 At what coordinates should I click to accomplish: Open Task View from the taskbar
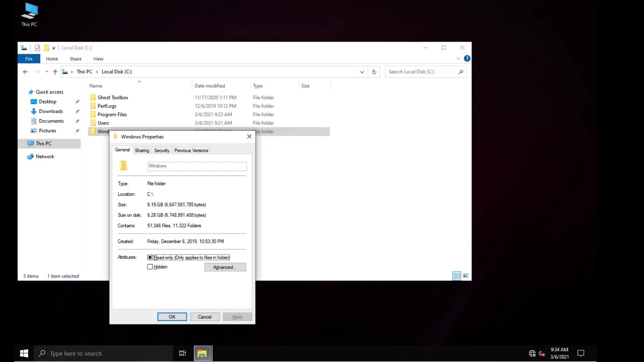click(x=183, y=353)
